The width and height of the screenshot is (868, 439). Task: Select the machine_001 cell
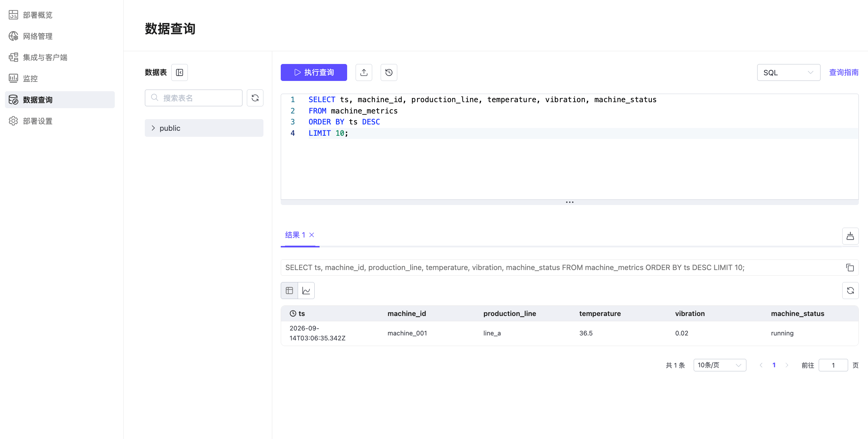407,333
